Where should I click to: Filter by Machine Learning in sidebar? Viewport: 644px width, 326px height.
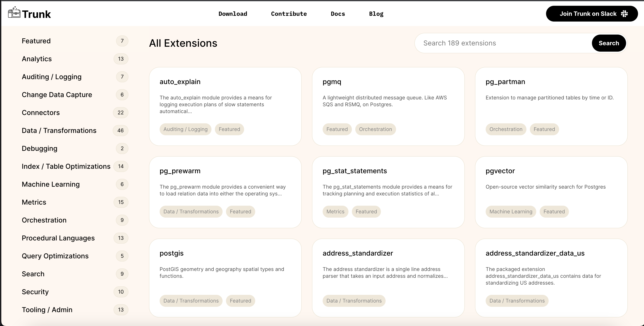click(75, 184)
